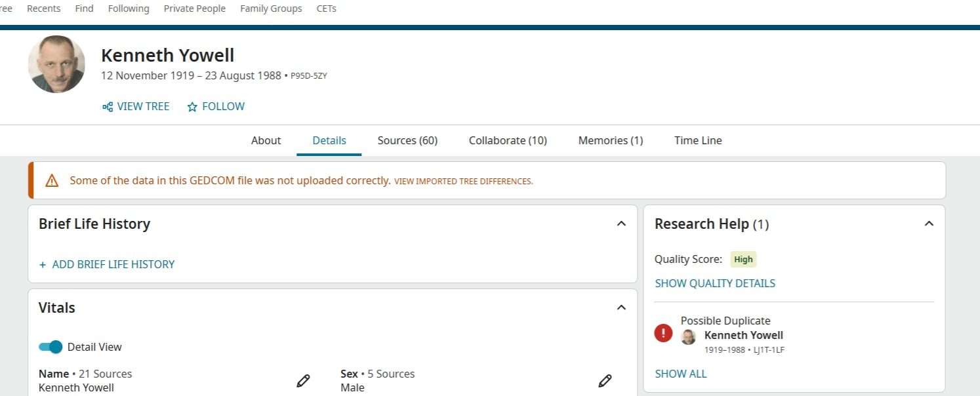Click Show Quality Details link

(x=714, y=283)
